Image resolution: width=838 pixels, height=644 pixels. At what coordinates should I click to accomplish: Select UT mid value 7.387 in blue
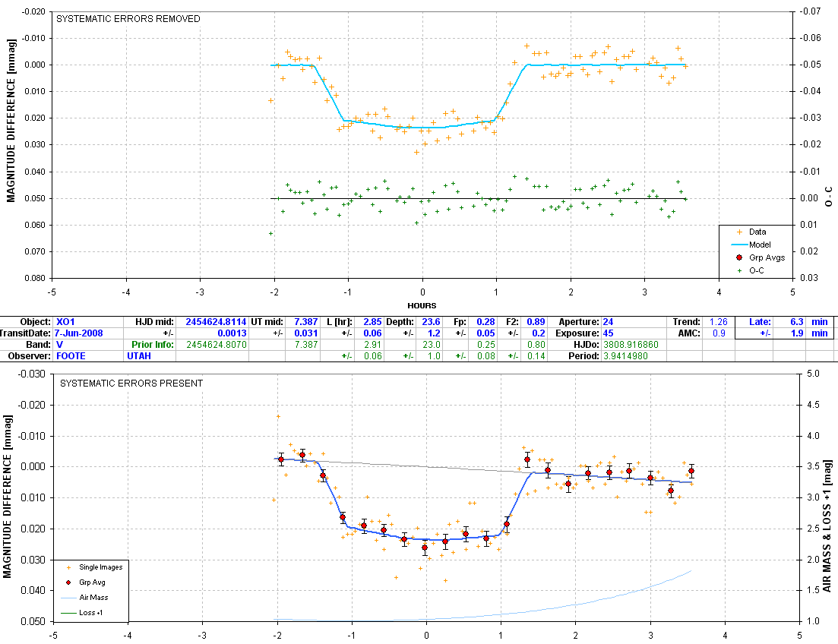(305, 322)
